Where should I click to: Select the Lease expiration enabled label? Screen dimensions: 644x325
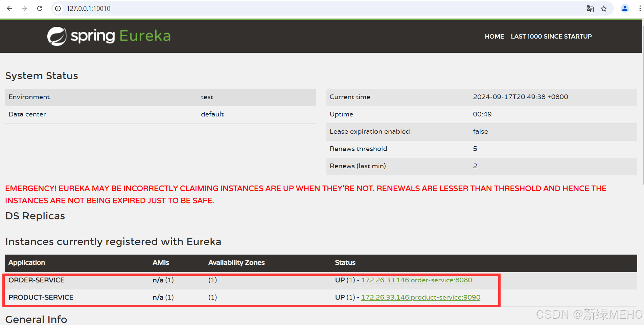(x=370, y=131)
